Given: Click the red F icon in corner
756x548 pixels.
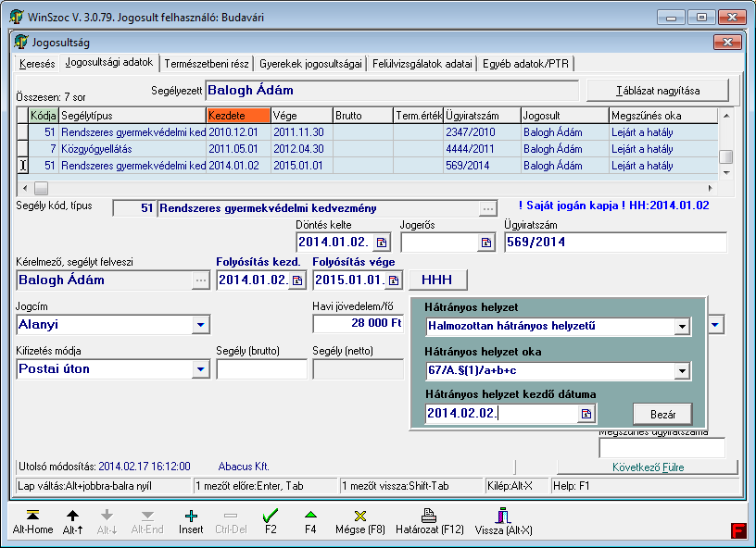Looking at the screenshot, I should coord(738,530).
